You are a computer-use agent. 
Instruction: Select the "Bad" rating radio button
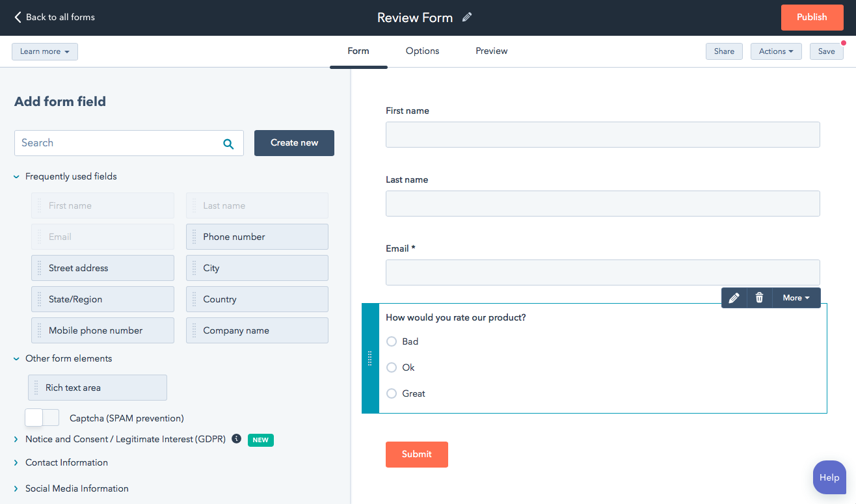(x=392, y=341)
